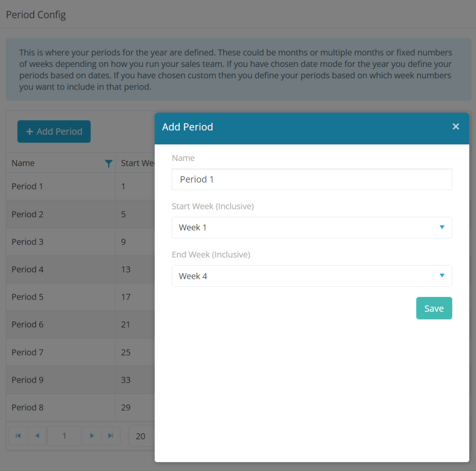Open End Week dropdown arrow
Image resolution: width=476 pixels, height=471 pixels.
pos(442,275)
